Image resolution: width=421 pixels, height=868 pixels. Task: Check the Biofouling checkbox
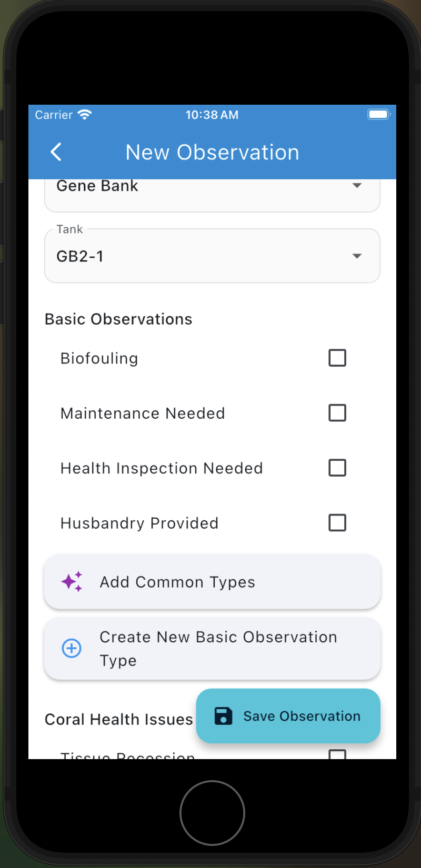(337, 358)
